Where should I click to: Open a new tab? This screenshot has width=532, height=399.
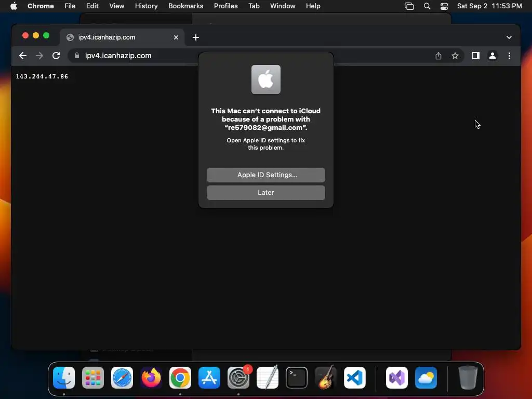pyautogui.click(x=196, y=37)
